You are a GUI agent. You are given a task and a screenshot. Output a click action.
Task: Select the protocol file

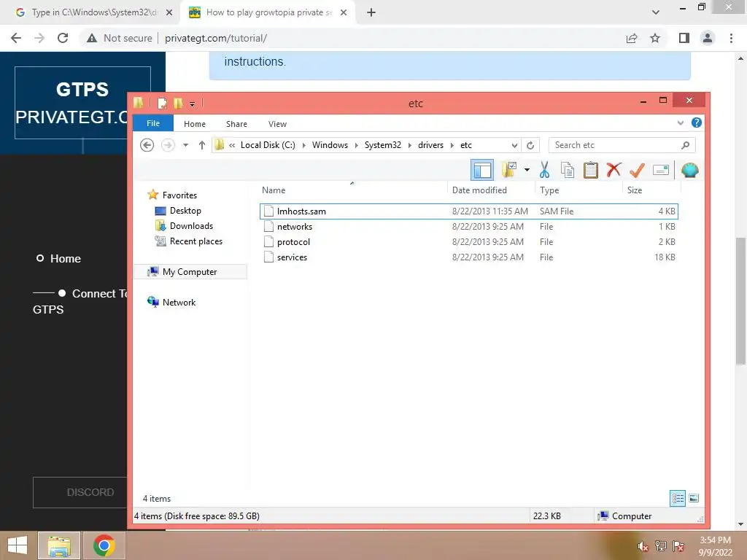(469, 242)
